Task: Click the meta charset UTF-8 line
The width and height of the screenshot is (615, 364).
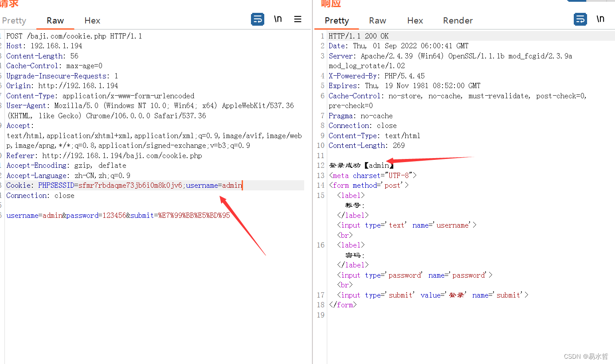Action: coord(372,175)
